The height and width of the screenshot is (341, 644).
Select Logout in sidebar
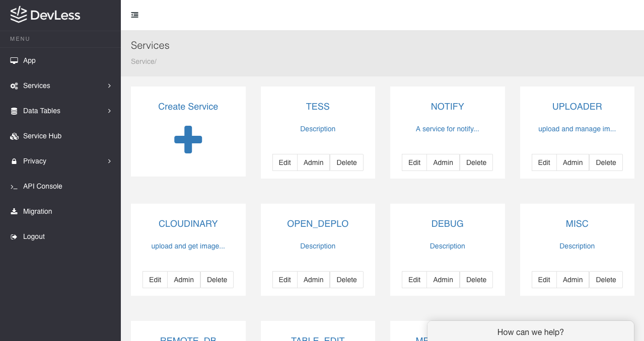pos(60,236)
